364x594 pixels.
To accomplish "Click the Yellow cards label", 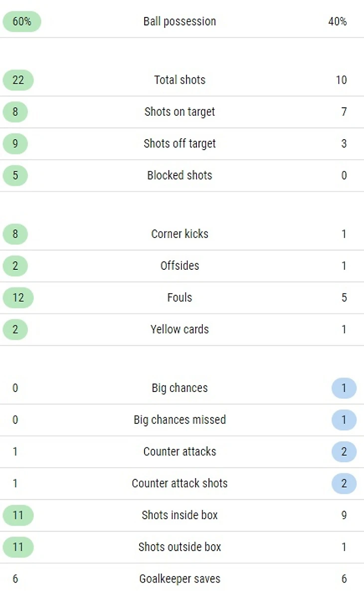I will pos(180,330).
